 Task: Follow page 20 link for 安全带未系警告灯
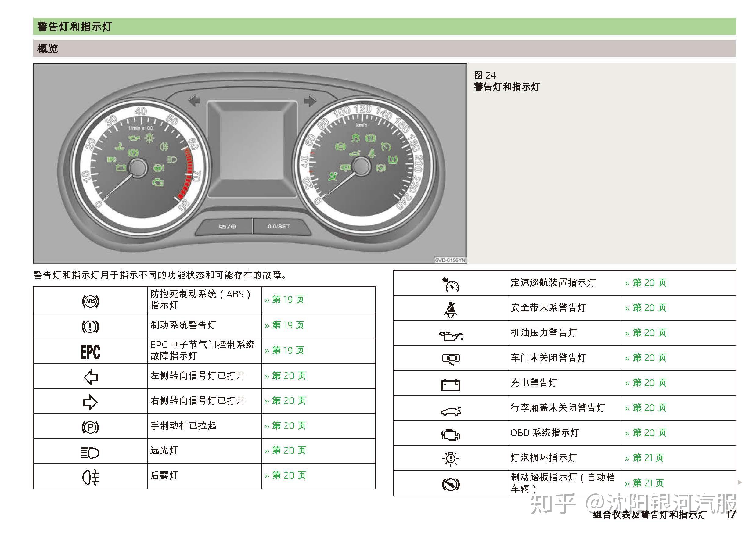(646, 308)
